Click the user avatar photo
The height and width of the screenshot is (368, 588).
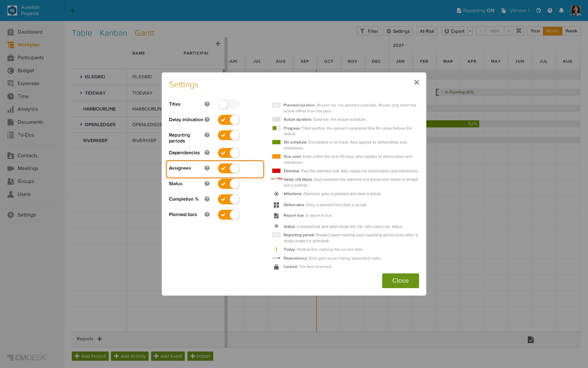point(576,10)
